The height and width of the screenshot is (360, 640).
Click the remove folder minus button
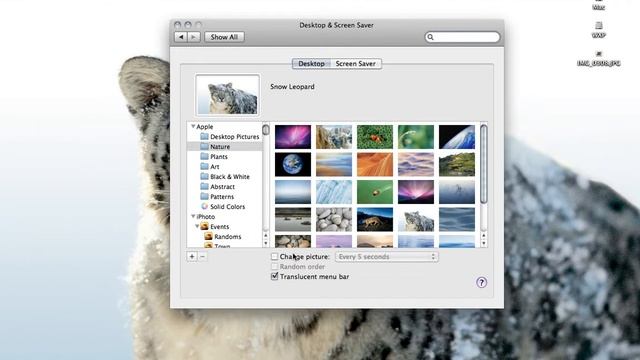click(202, 256)
